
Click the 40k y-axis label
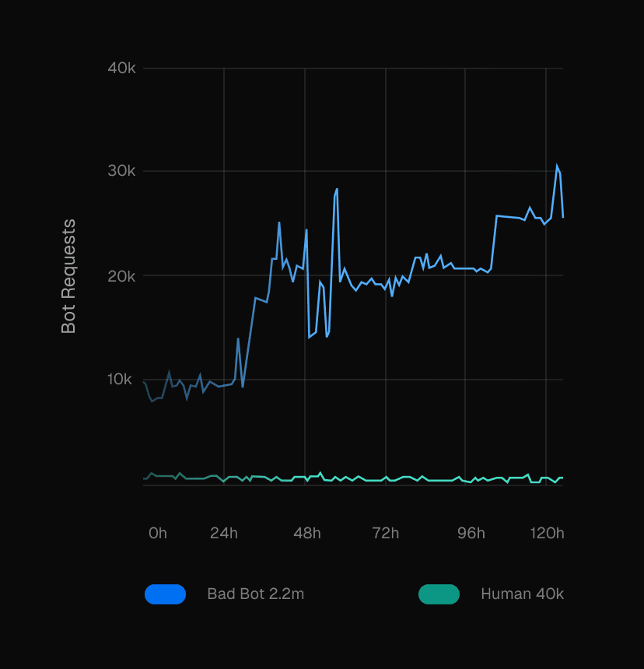[122, 68]
